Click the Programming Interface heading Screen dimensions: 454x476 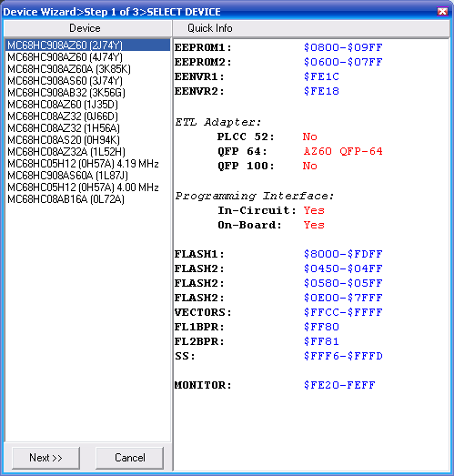click(255, 196)
